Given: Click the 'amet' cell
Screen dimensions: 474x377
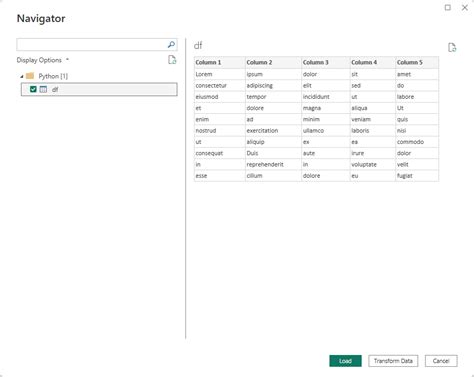Looking at the screenshot, I should point(417,74).
